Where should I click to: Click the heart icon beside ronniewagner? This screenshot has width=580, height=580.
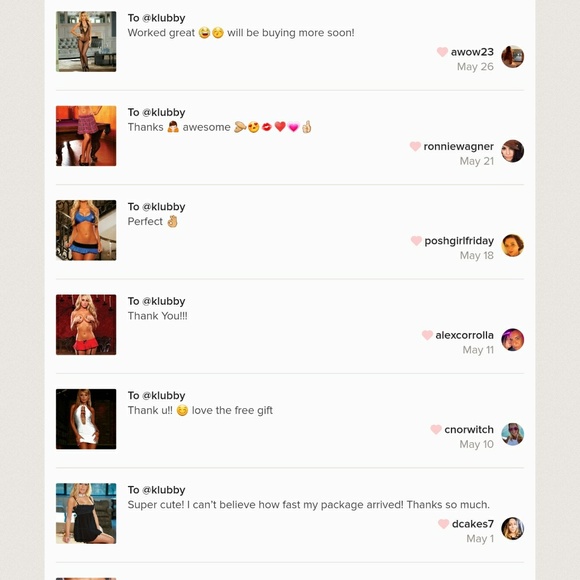point(415,146)
